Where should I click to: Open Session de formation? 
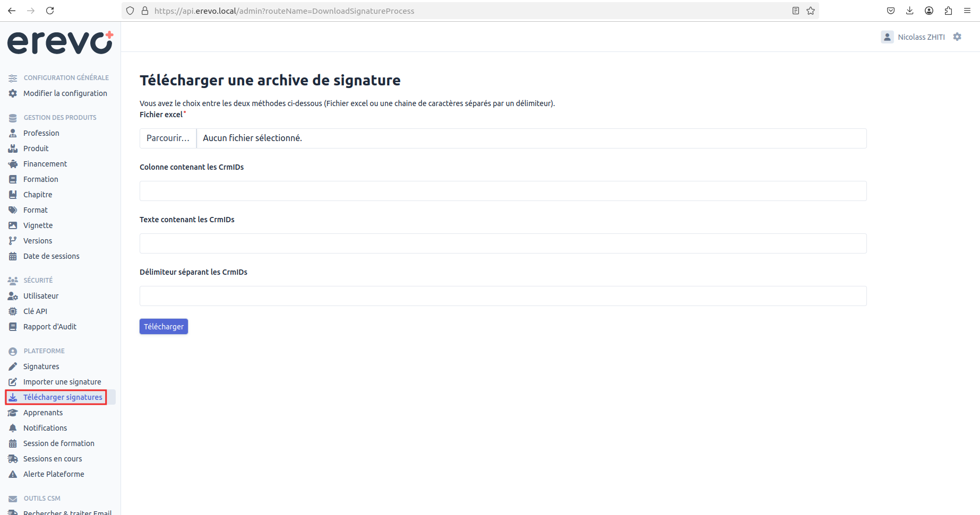pyautogui.click(x=59, y=443)
